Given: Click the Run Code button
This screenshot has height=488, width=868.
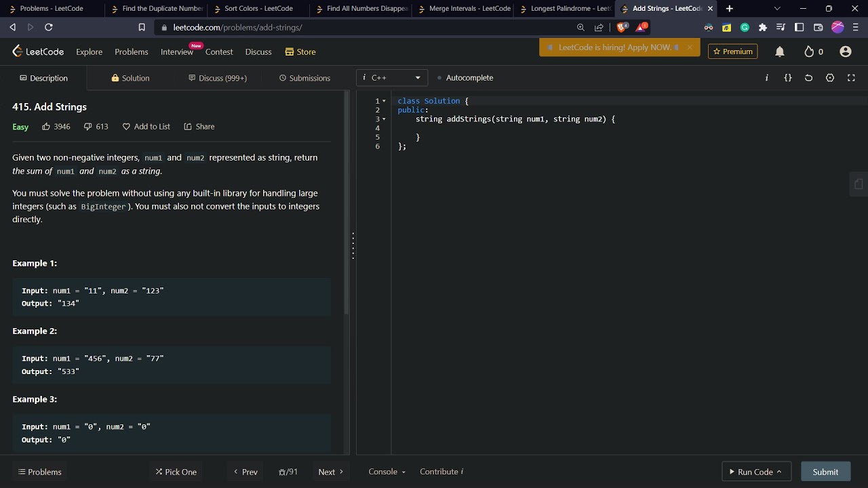Looking at the screenshot, I should click(x=755, y=472).
